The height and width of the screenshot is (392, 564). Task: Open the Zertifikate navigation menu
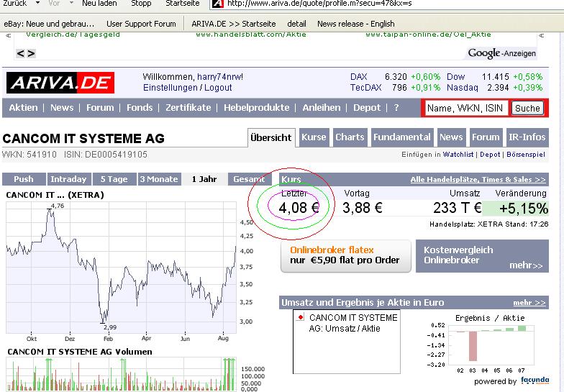[188, 108]
